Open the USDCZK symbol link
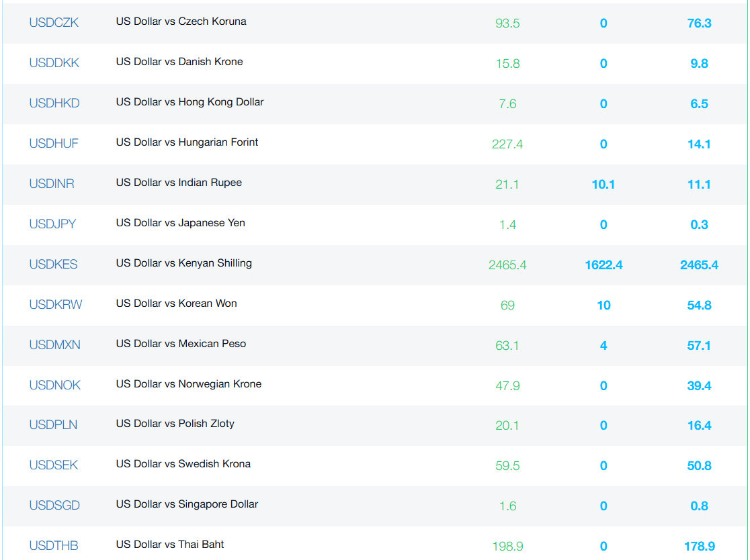The width and height of the screenshot is (750, 560). pyautogui.click(x=54, y=23)
